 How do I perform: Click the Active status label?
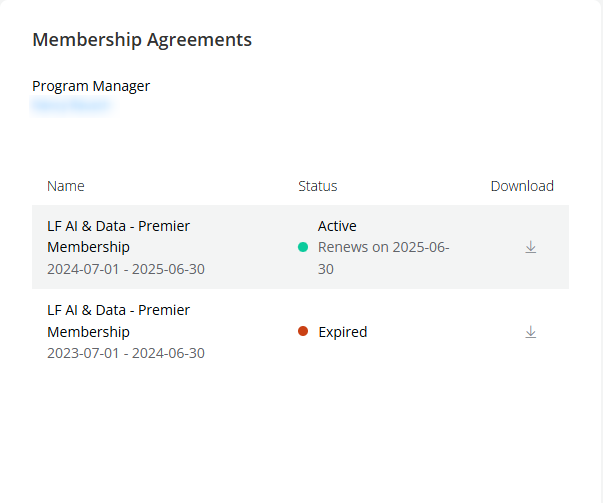(x=337, y=226)
